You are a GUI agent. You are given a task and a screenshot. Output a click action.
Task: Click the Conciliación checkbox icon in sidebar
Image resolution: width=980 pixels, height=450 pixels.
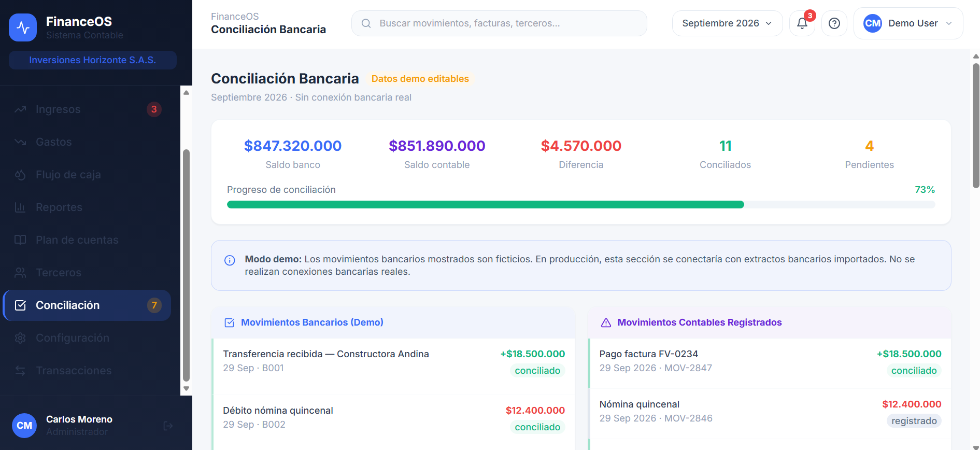point(20,305)
